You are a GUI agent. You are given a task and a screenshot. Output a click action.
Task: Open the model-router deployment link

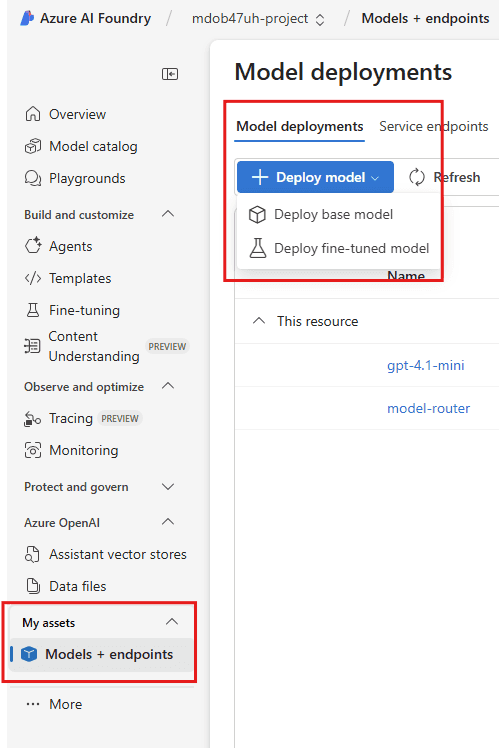click(428, 408)
